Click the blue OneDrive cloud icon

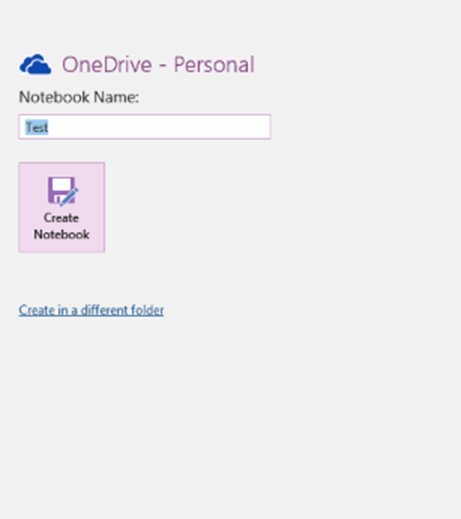pyautogui.click(x=35, y=64)
